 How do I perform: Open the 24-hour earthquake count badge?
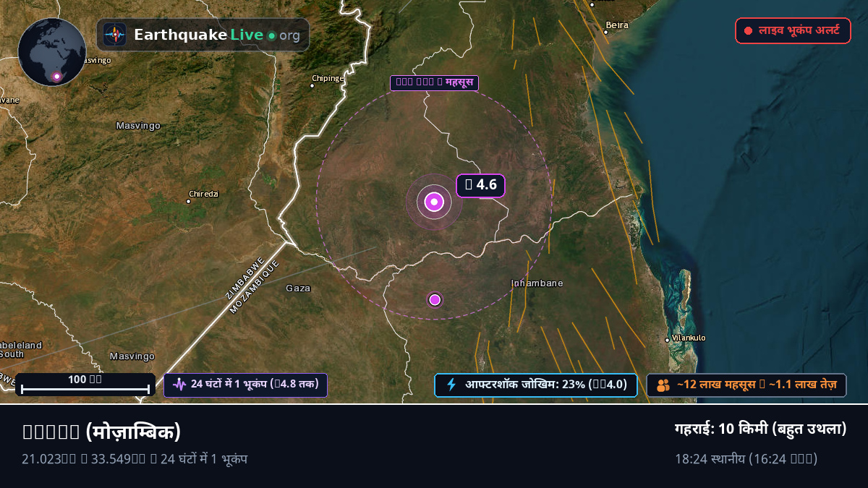click(x=245, y=385)
